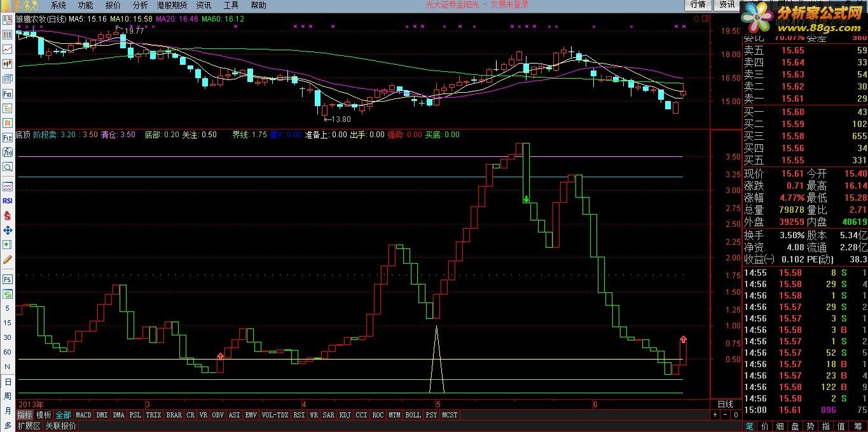Image resolution: width=868 pixels, height=432 pixels.
Task: Open the 日线 period selector
Action: click(725, 404)
